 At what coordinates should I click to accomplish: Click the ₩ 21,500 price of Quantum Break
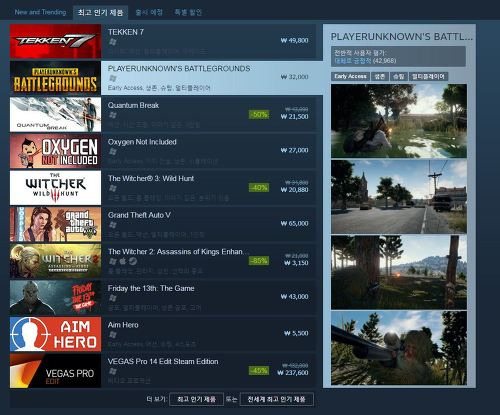[294, 117]
